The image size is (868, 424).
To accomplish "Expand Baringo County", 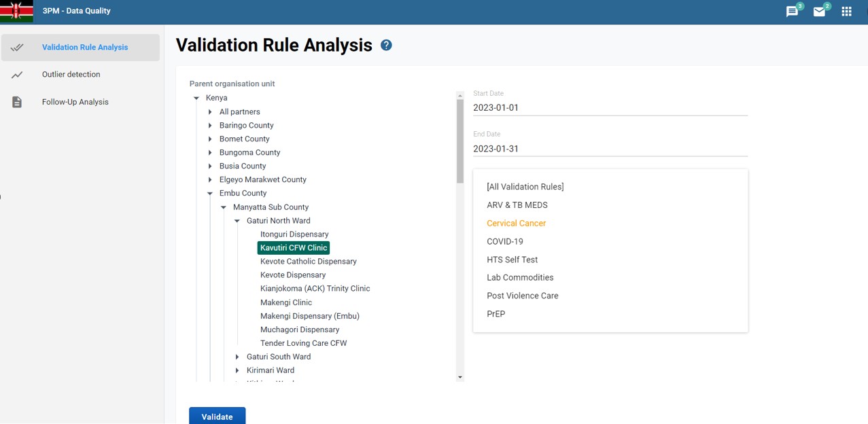I will coord(210,126).
